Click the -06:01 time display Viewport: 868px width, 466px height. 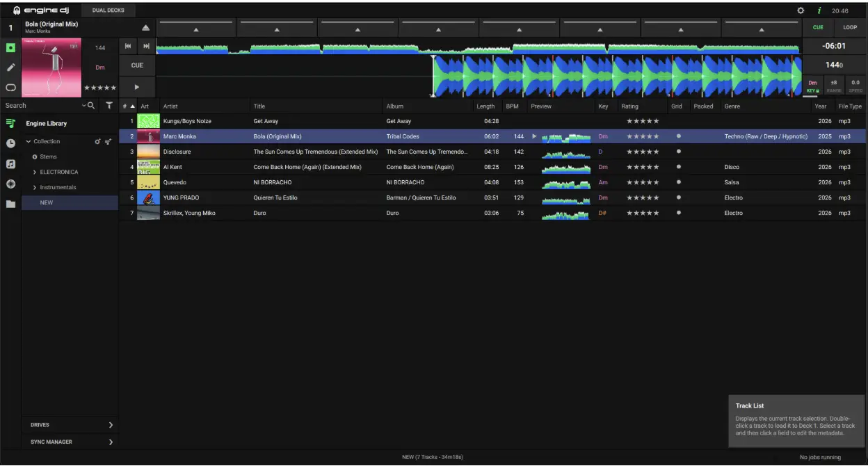[x=834, y=46]
